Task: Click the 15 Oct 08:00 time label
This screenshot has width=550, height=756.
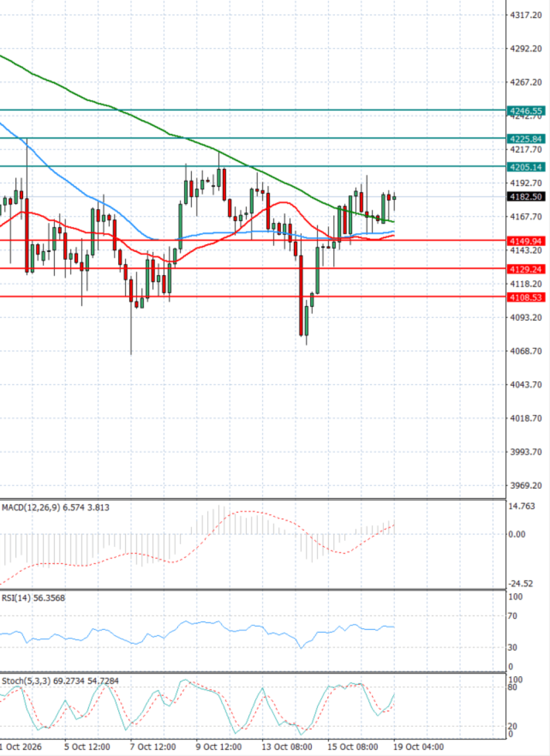Action: (353, 747)
